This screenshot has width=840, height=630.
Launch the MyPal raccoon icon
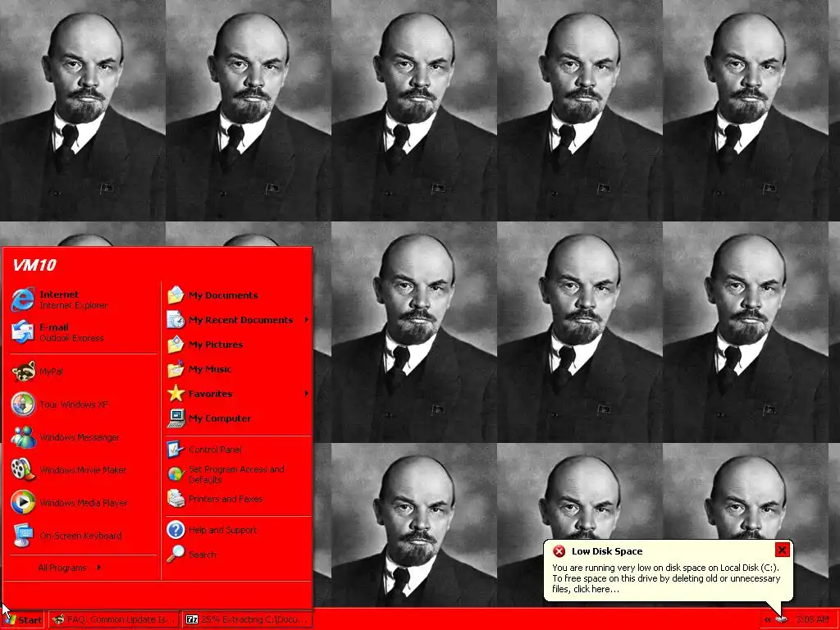pos(22,372)
